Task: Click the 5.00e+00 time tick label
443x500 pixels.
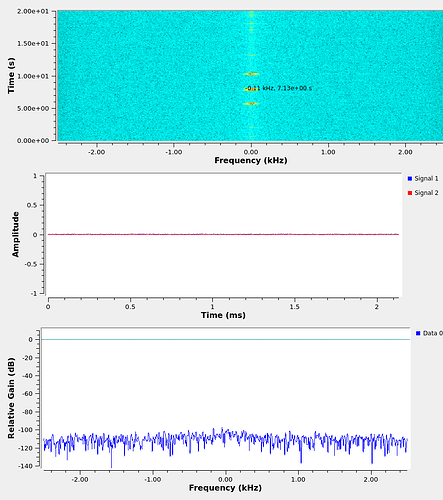Action: (x=33, y=109)
